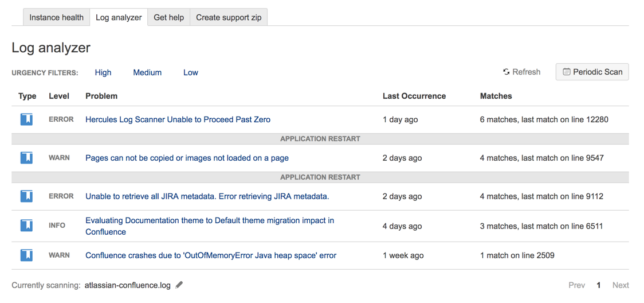Click the '4 matches, last match on line 9112' text
Image resolution: width=644 pixels, height=303 pixels.
541,196
